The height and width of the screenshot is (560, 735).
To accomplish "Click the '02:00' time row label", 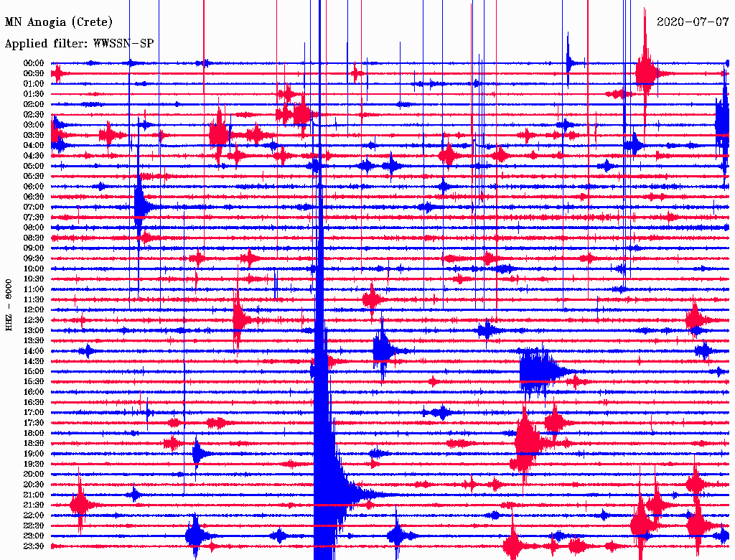I will 34,105.
